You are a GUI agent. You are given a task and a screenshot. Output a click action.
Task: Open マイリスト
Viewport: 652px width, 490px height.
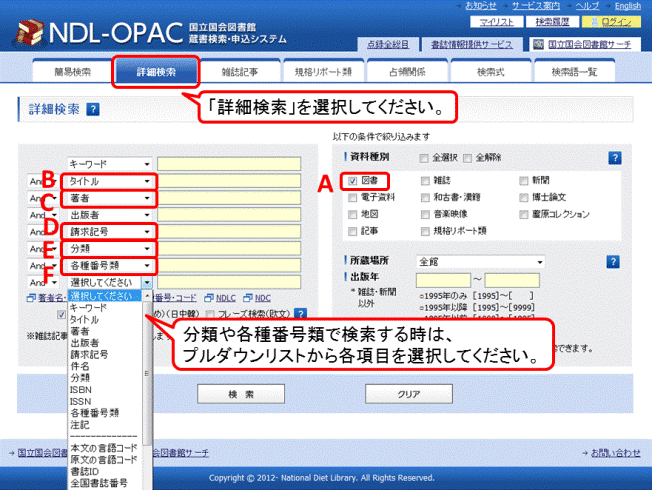(496, 22)
